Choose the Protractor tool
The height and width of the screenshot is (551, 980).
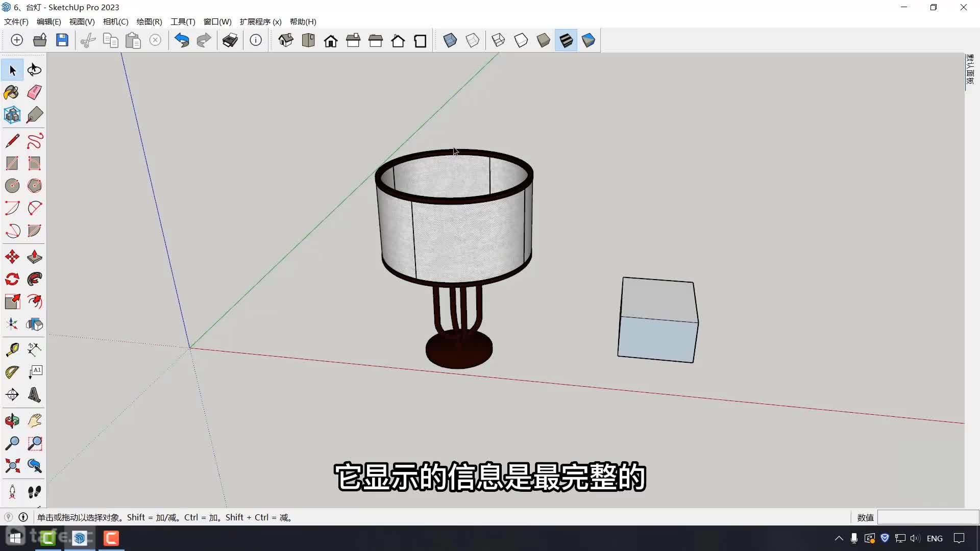(12, 372)
